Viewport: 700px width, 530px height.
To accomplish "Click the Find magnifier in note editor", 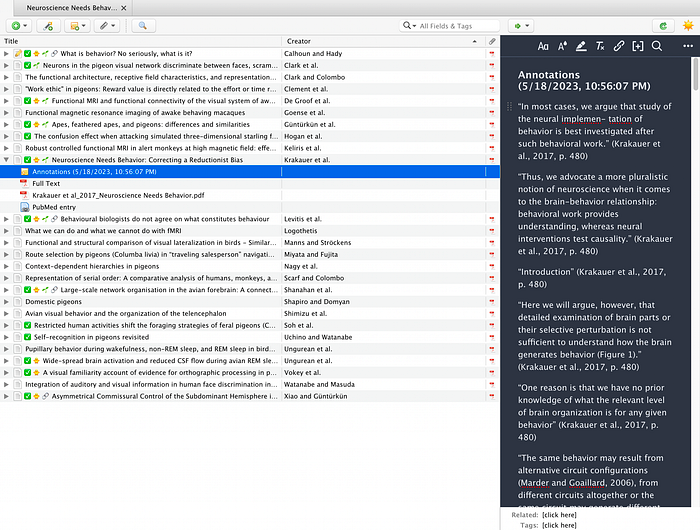I will pyautogui.click(x=657, y=46).
